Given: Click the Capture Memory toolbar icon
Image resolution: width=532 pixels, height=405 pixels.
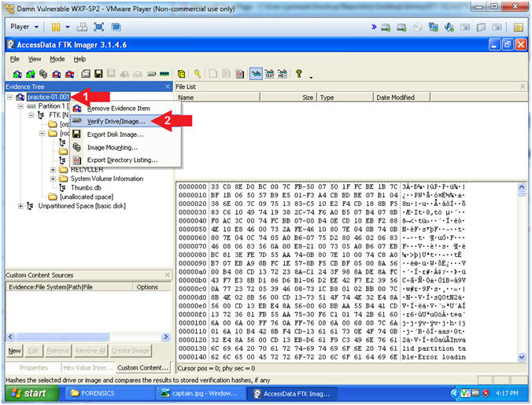Looking at the screenshot, I should (x=164, y=74).
